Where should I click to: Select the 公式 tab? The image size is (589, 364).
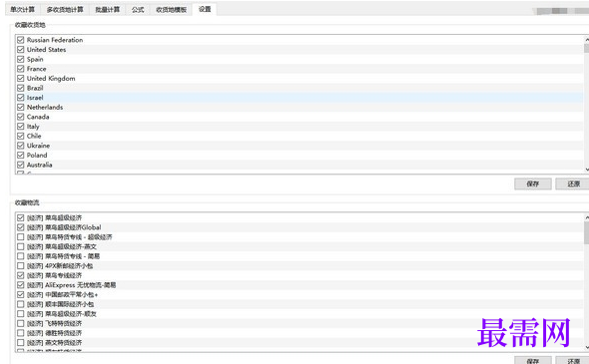138,9
